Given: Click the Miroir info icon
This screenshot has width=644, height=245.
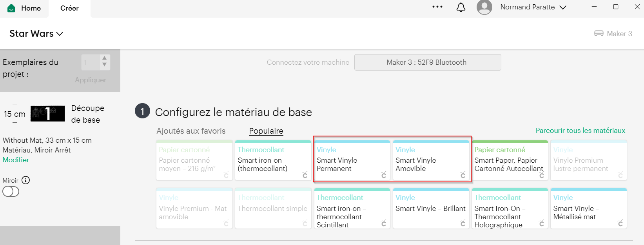Looking at the screenshot, I should pyautogui.click(x=26, y=180).
